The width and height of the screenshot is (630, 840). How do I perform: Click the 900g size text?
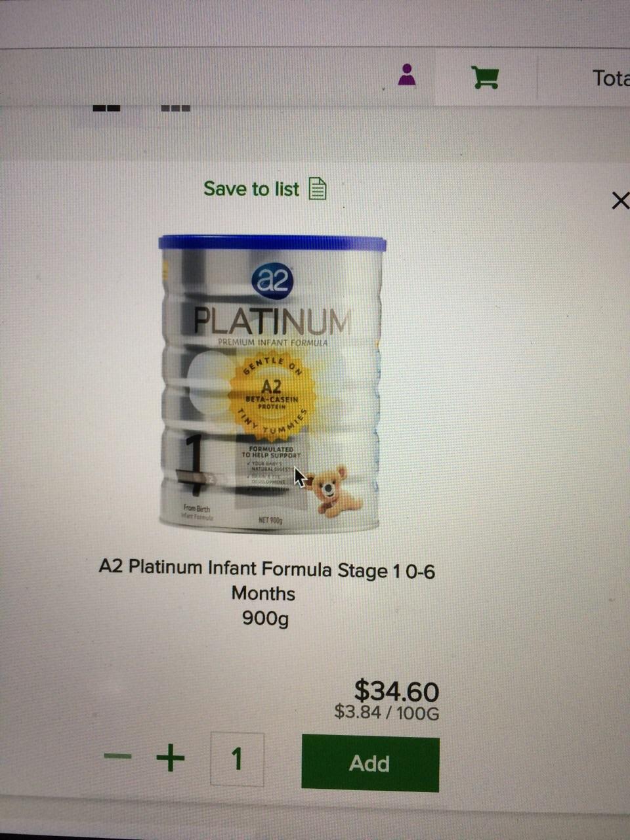click(x=265, y=619)
